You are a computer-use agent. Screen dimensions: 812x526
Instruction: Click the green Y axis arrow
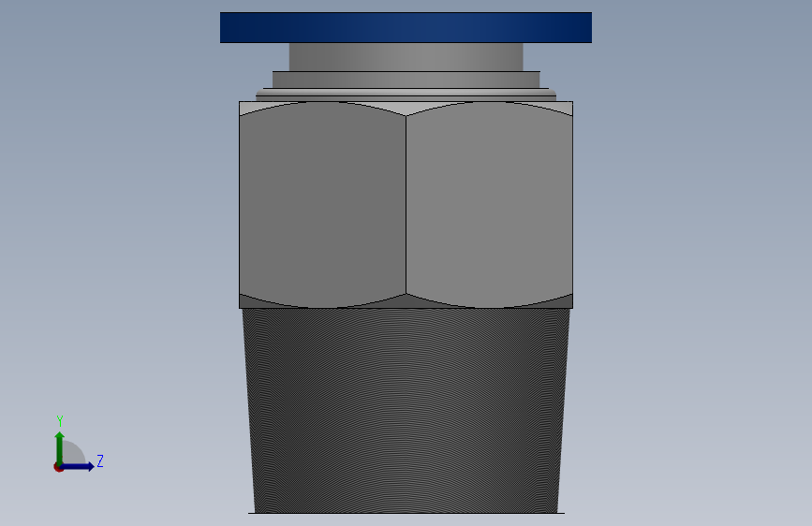60,447
